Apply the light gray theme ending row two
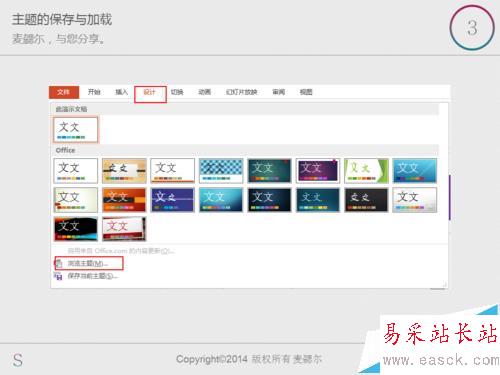This screenshot has width=500, height=375. pyautogui.click(x=415, y=200)
